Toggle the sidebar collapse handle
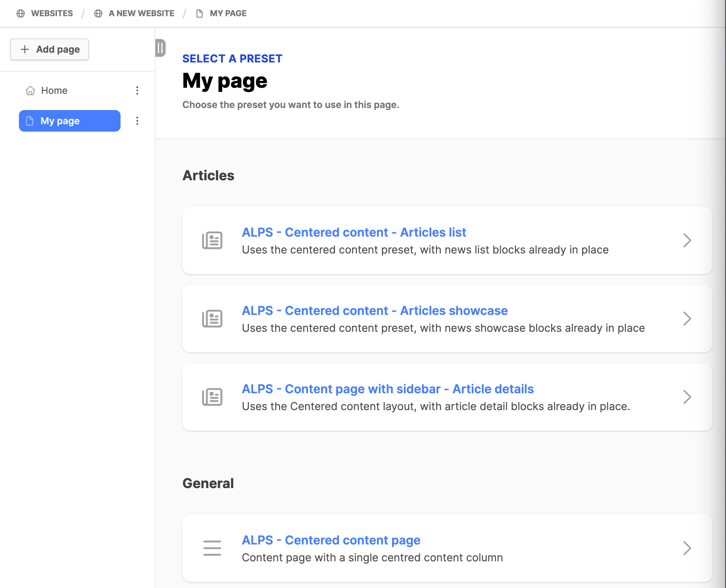This screenshot has height=588, width=726. tap(160, 48)
